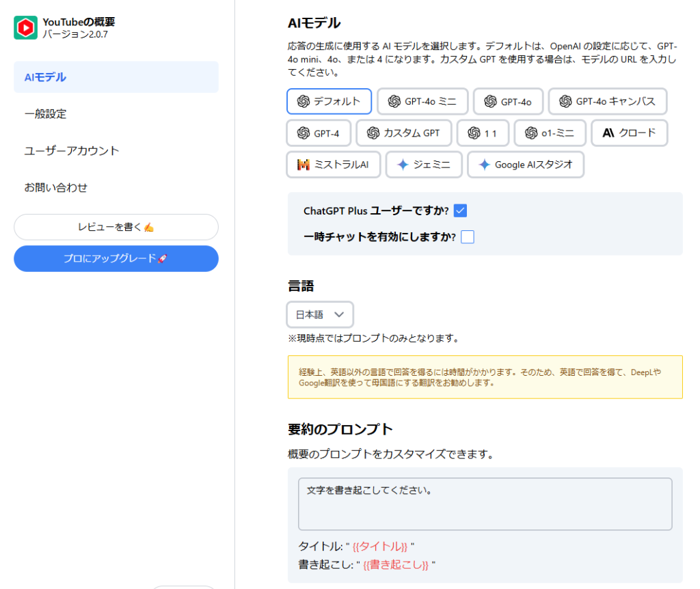Choose the o1-ミニ model button

(550, 133)
